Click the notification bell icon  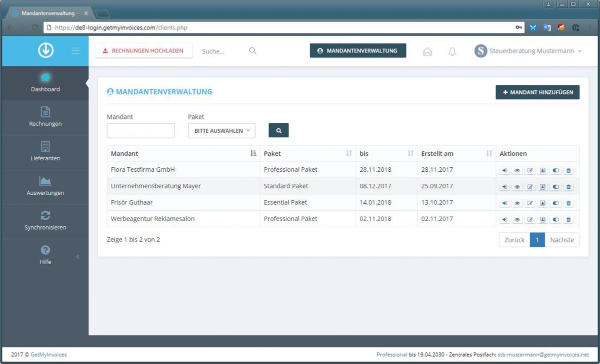click(x=452, y=51)
